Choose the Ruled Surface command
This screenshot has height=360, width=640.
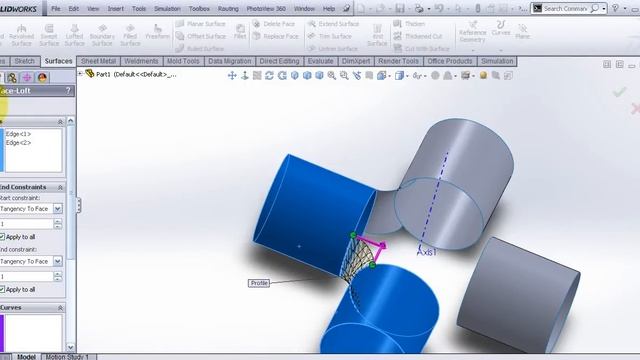pyautogui.click(x=200, y=49)
